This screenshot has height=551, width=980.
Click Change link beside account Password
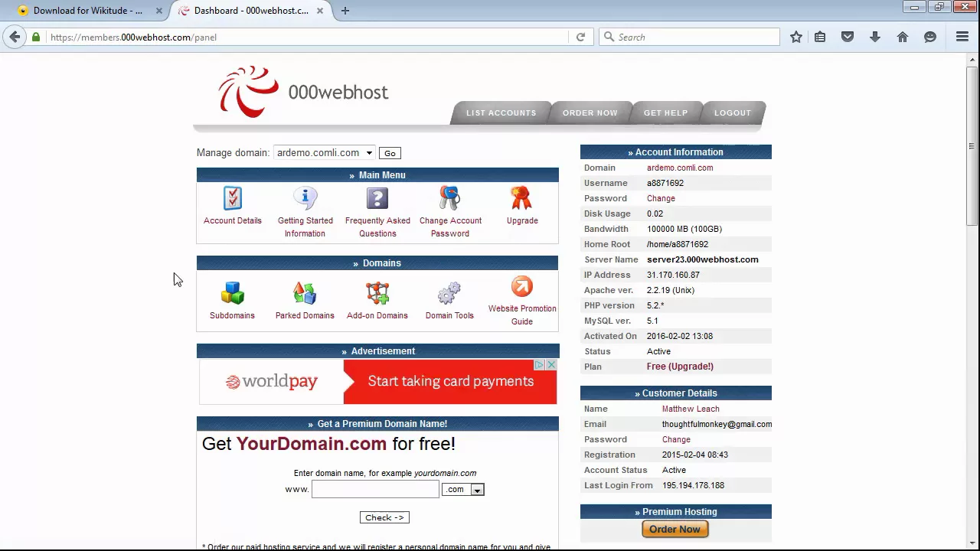click(x=661, y=198)
